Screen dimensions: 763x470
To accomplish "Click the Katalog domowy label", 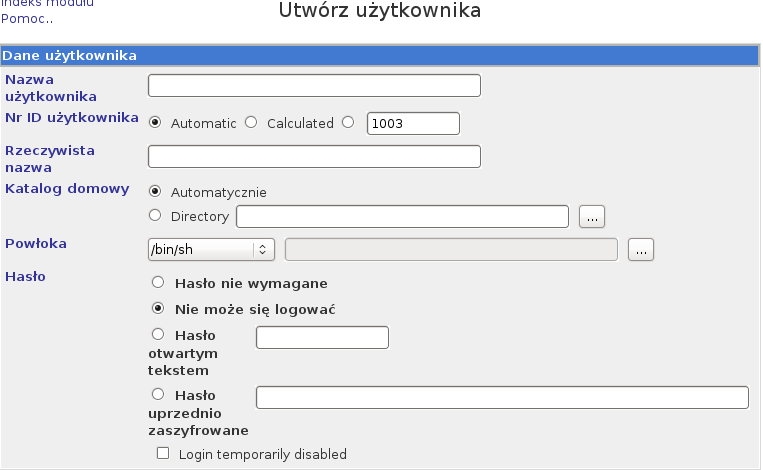I will pyautogui.click(x=67, y=189).
